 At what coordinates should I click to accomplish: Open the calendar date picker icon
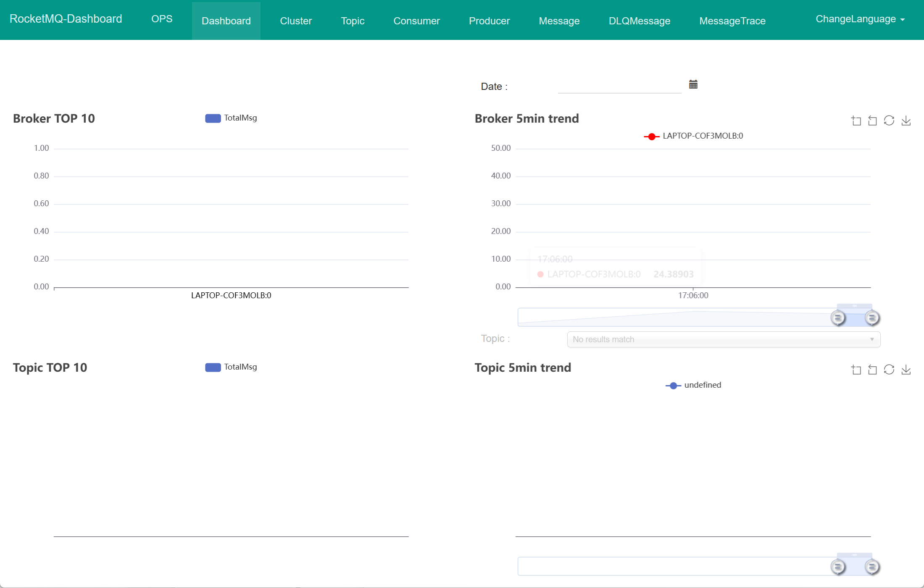693,84
